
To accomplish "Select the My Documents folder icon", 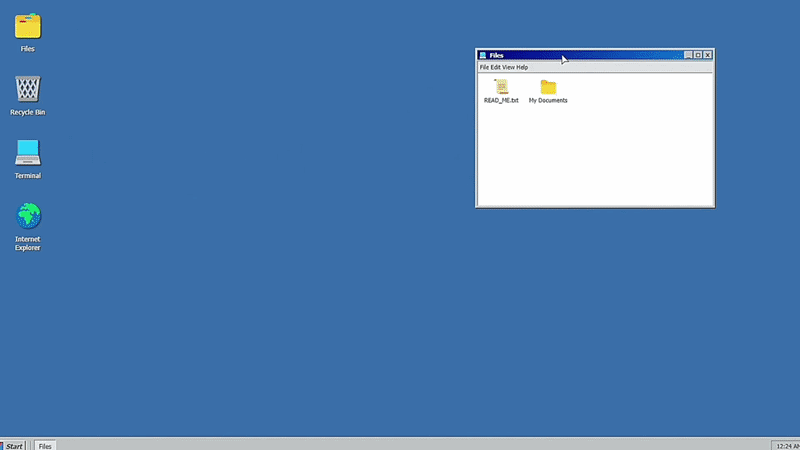I will coord(548,87).
